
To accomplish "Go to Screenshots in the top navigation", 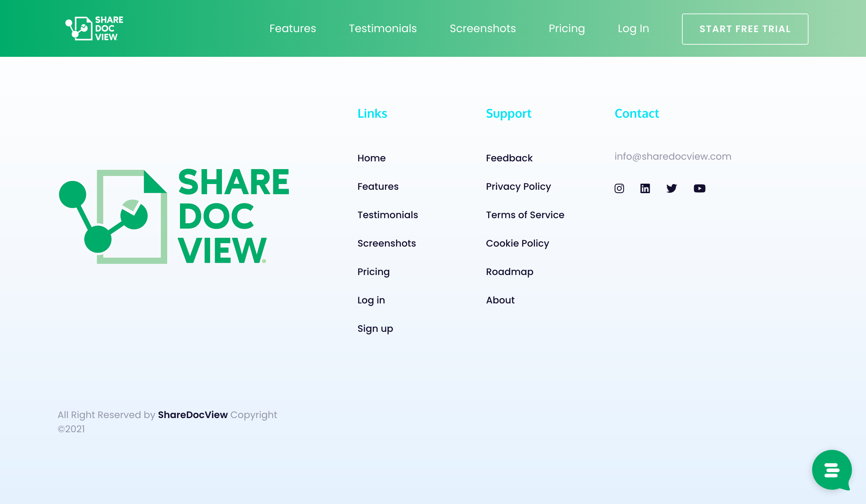I will pos(483,28).
